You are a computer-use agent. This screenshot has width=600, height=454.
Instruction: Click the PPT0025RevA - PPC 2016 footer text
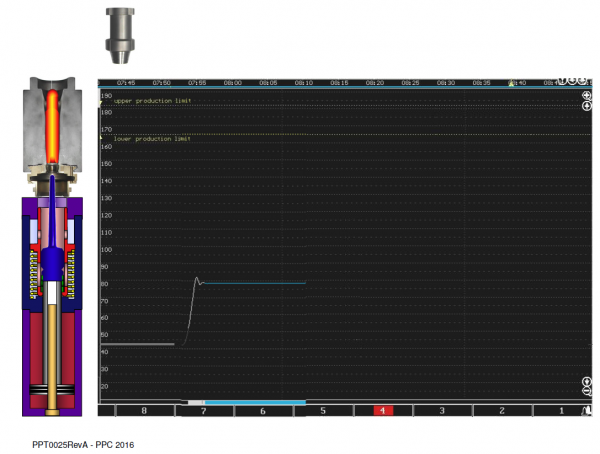(83, 445)
